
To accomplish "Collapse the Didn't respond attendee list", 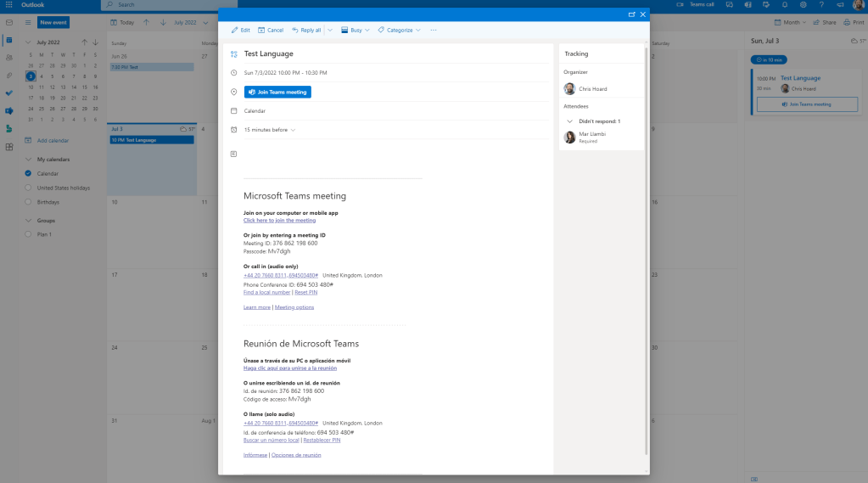I will pos(570,121).
